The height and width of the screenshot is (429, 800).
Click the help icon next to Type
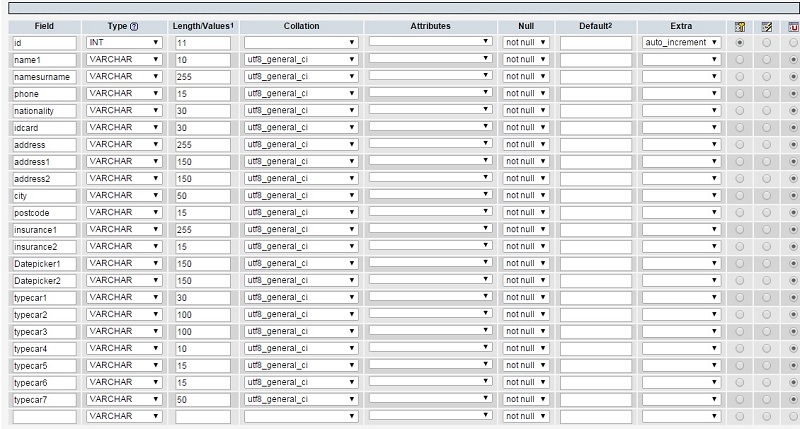click(x=134, y=27)
